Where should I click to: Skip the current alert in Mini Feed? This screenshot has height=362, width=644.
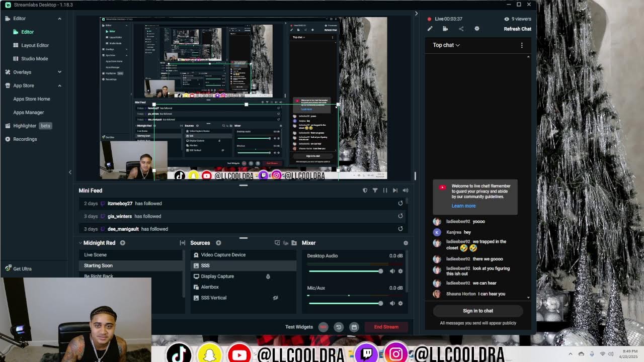pyautogui.click(x=395, y=191)
